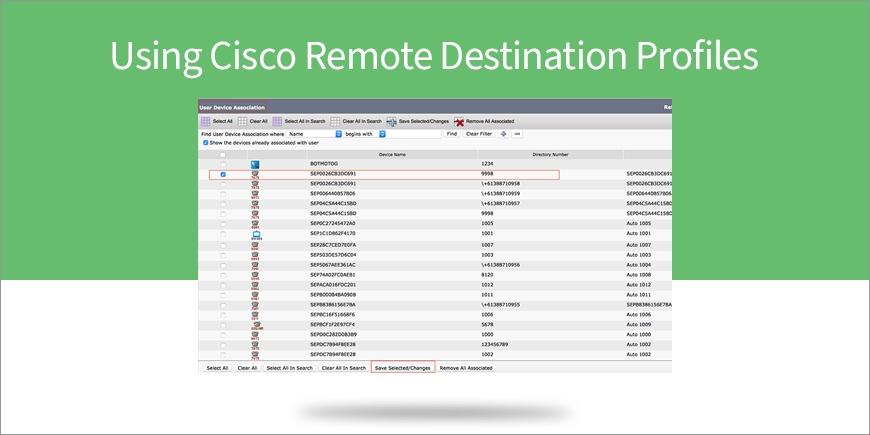Screen dimensions: 870x435
Task: Remove a search criterion with the minus icon
Action: [517, 134]
